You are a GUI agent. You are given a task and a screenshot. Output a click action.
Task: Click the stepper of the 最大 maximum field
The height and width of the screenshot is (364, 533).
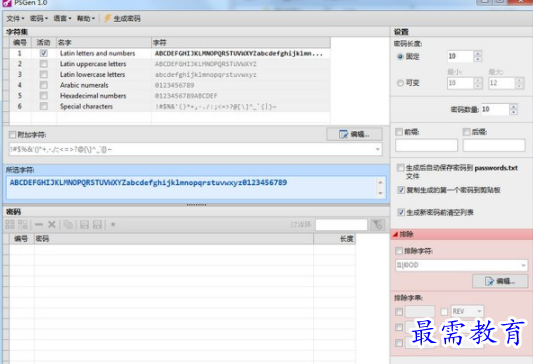(x=519, y=83)
